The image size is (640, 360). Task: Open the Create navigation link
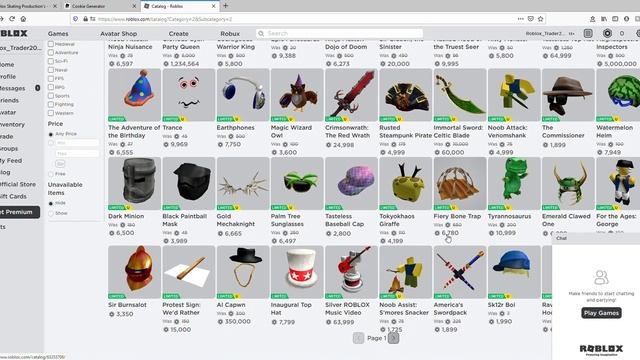(x=178, y=33)
